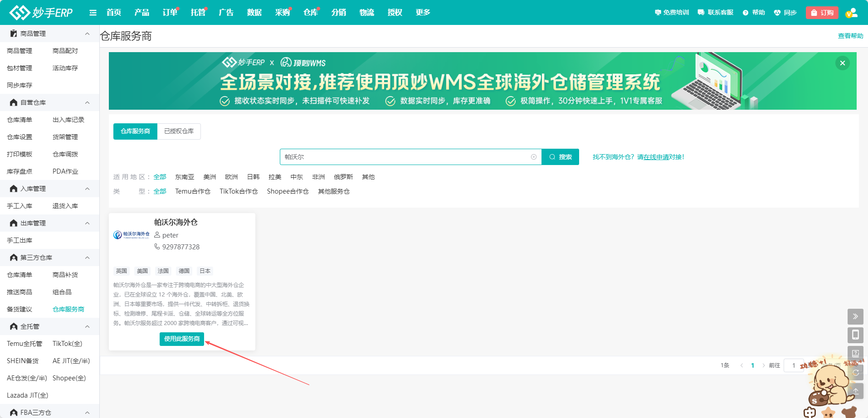The width and height of the screenshot is (868, 418).
Task: Collapse the 自营仓库 sidebar section
Action: tap(87, 102)
